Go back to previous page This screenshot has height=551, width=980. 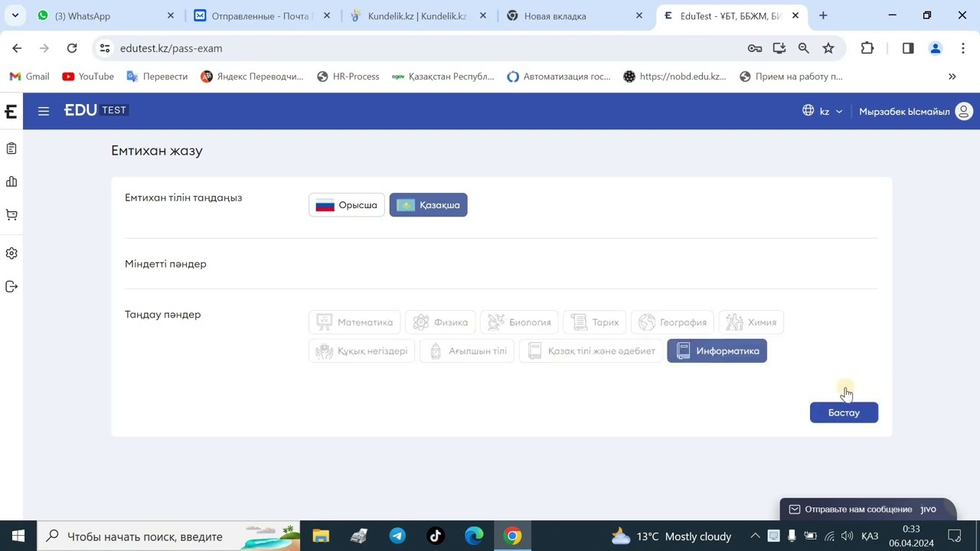[x=17, y=48]
